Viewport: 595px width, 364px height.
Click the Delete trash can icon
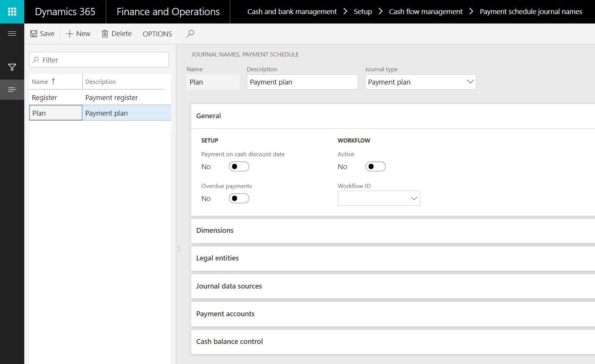click(105, 34)
